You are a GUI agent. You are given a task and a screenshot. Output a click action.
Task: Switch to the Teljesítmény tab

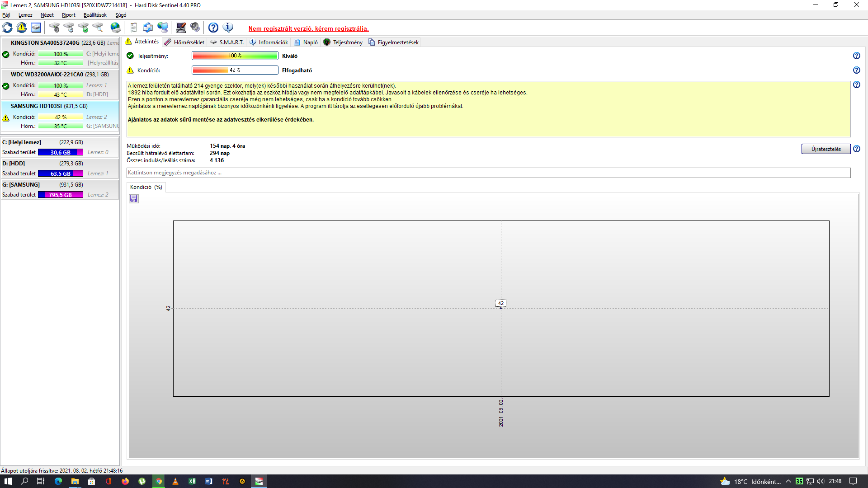(x=343, y=42)
